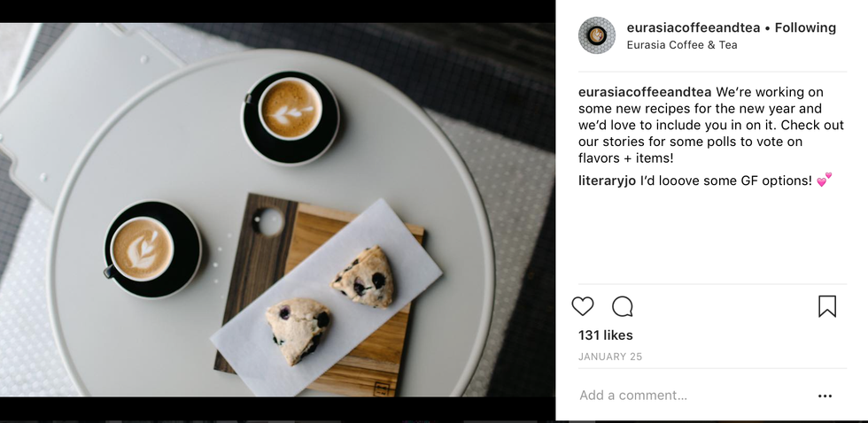Image resolution: width=868 pixels, height=423 pixels.
Task: Click the caption text about new recipes
Action: [x=711, y=125]
